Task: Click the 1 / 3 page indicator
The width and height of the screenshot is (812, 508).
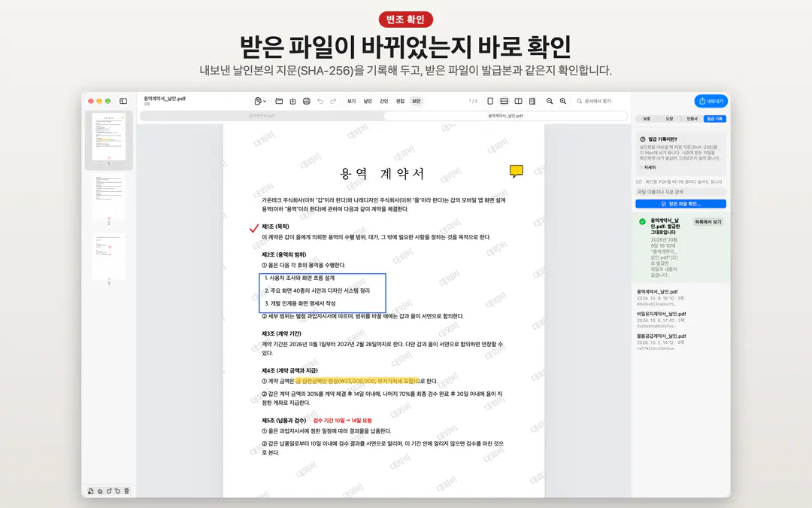Action: pyautogui.click(x=473, y=101)
